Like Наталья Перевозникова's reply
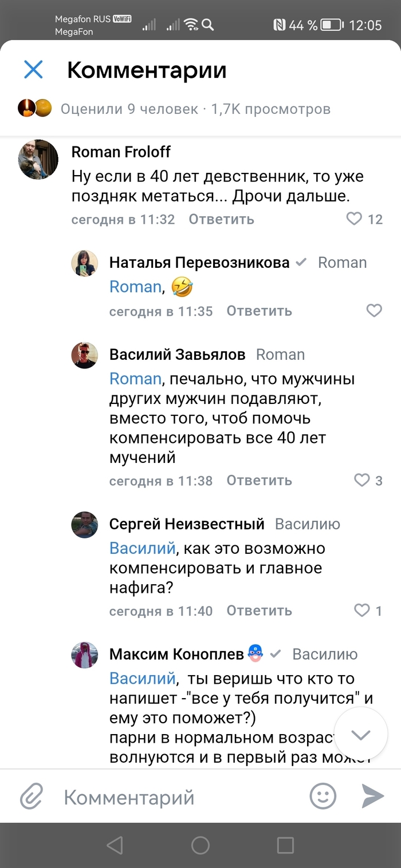This screenshot has height=868, width=401. pyautogui.click(x=374, y=311)
